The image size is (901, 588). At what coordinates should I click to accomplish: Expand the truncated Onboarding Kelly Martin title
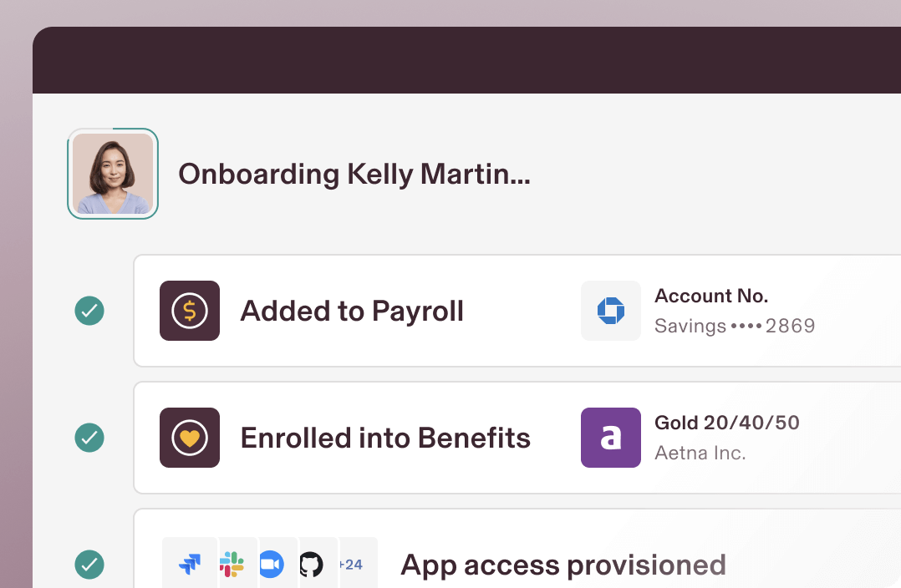point(354,175)
